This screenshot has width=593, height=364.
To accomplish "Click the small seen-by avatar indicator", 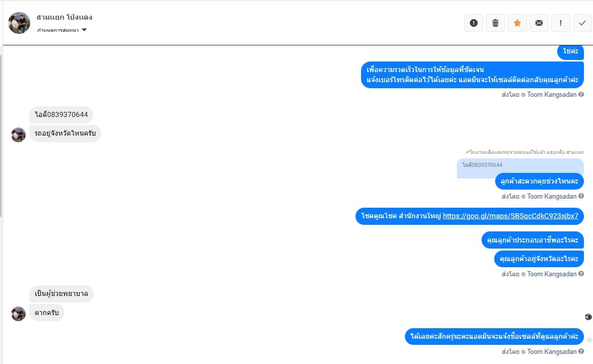I will (x=588, y=317).
